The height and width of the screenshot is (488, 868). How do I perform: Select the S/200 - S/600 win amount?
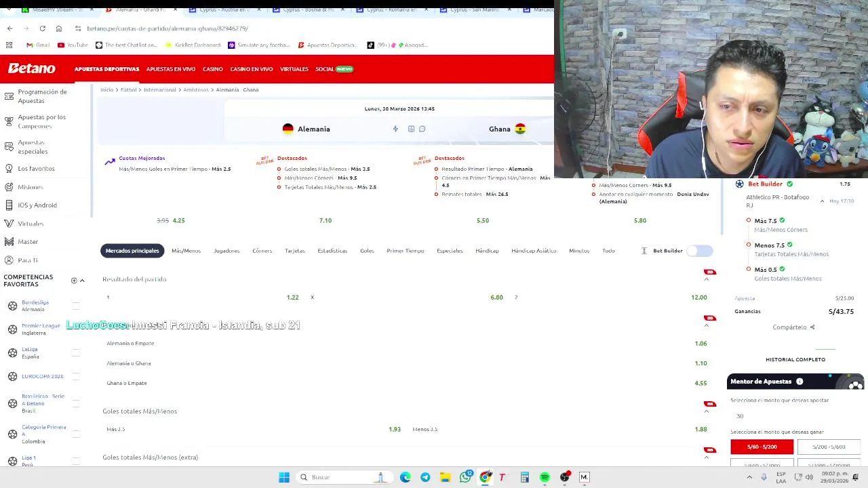click(x=829, y=447)
